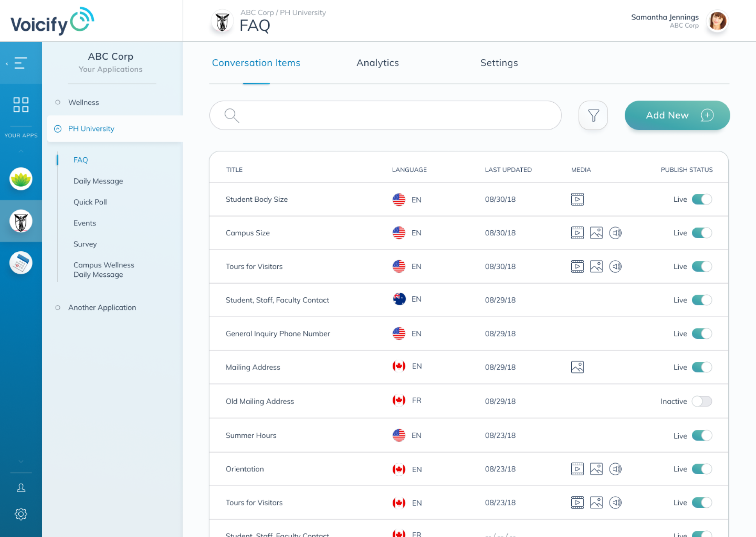The image size is (756, 537).
Task: Open the settings gear icon
Action: pos(21,514)
